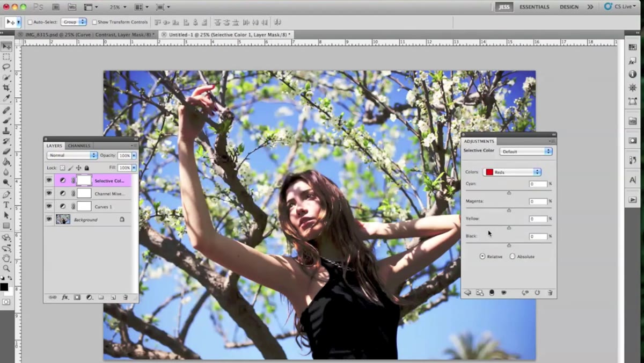The image size is (644, 363).
Task: Select the Pen tool
Action: (x=6, y=194)
